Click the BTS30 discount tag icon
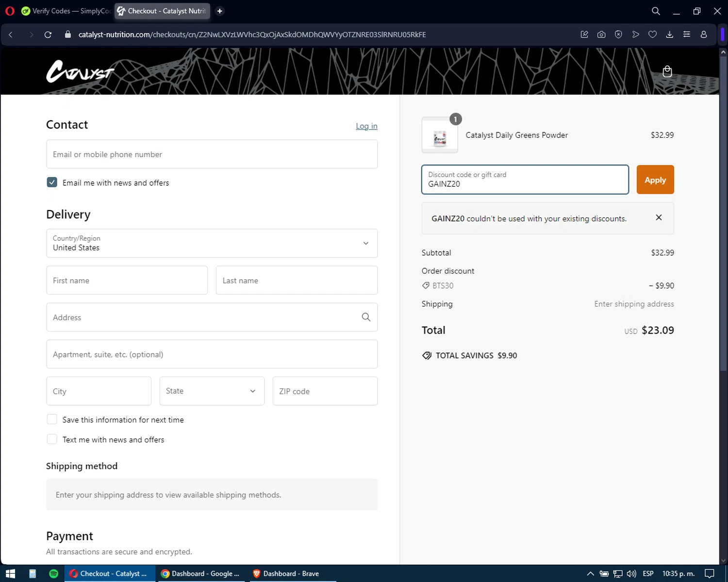Image resolution: width=728 pixels, height=582 pixels. (x=426, y=286)
